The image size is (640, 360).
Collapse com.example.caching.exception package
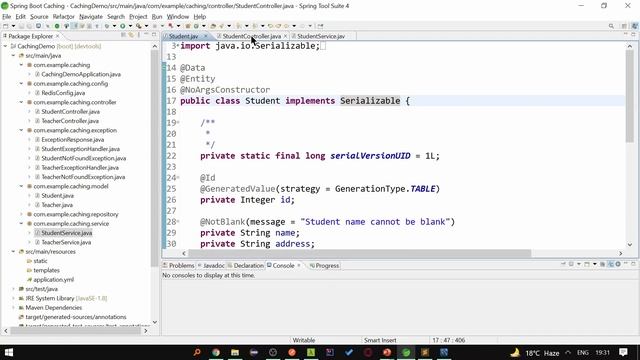21,130
